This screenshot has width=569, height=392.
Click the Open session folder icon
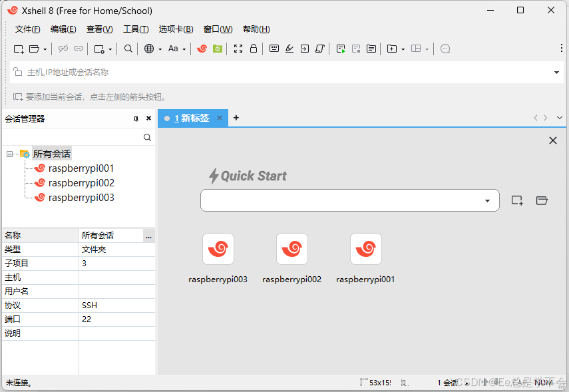(34, 49)
